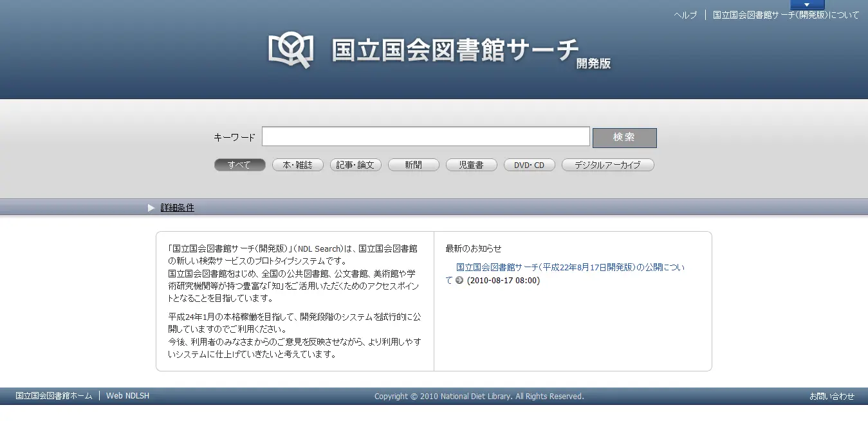Screen dimensions: 868x421
Task: Open the ヘルプ help link
Action: (x=685, y=15)
